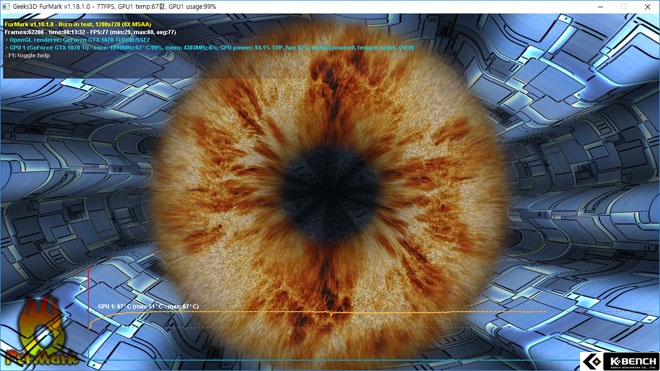This screenshot has width=660, height=371.
Task: Maximize the FurMark window
Action: (x=624, y=7)
